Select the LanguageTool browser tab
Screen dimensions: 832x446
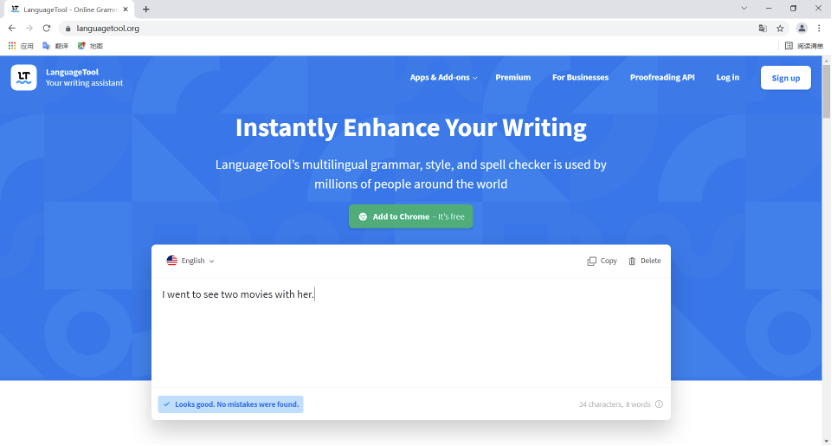(69, 10)
